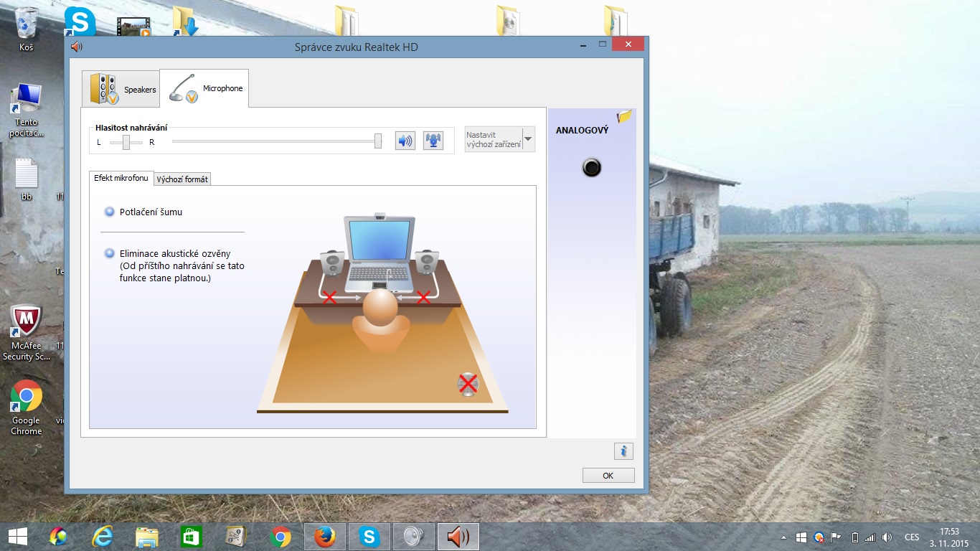
Task: Launch Skype from the desktop shortcut
Action: click(79, 21)
